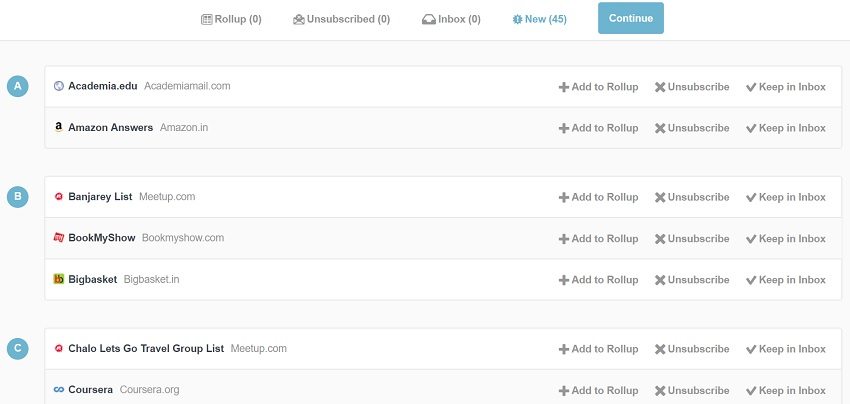Unsubscribe from BookMyShow
This screenshot has height=404, width=850.
[692, 239]
